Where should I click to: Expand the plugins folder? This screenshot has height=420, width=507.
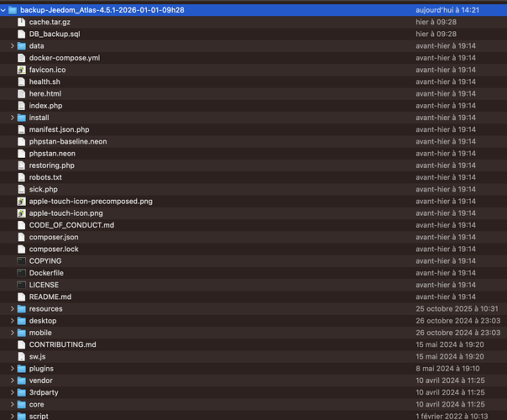[13, 369]
